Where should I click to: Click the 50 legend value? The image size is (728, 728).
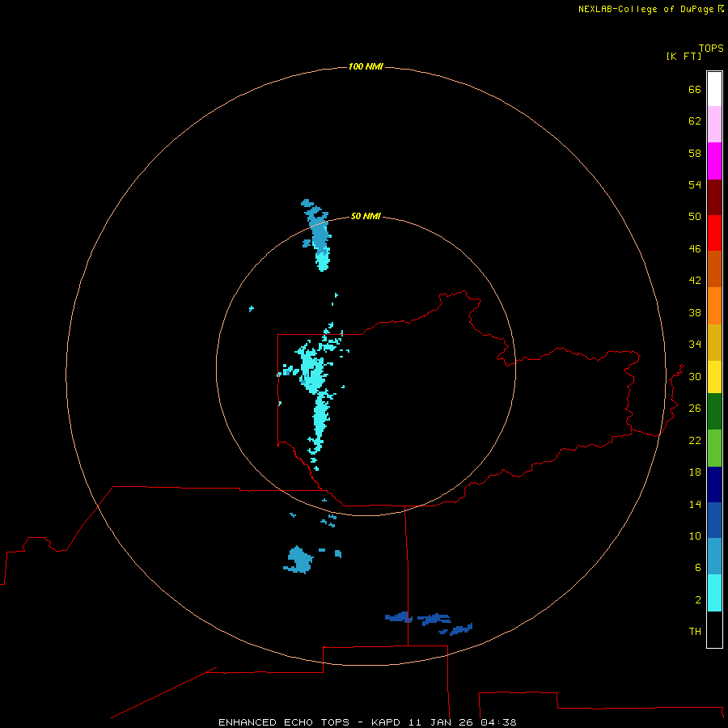click(695, 216)
